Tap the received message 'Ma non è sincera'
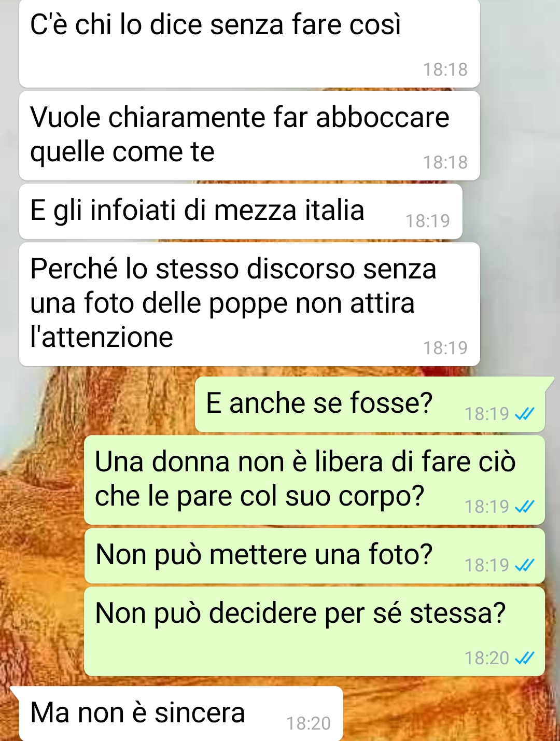The width and height of the screenshot is (560, 741). pyautogui.click(x=181, y=714)
